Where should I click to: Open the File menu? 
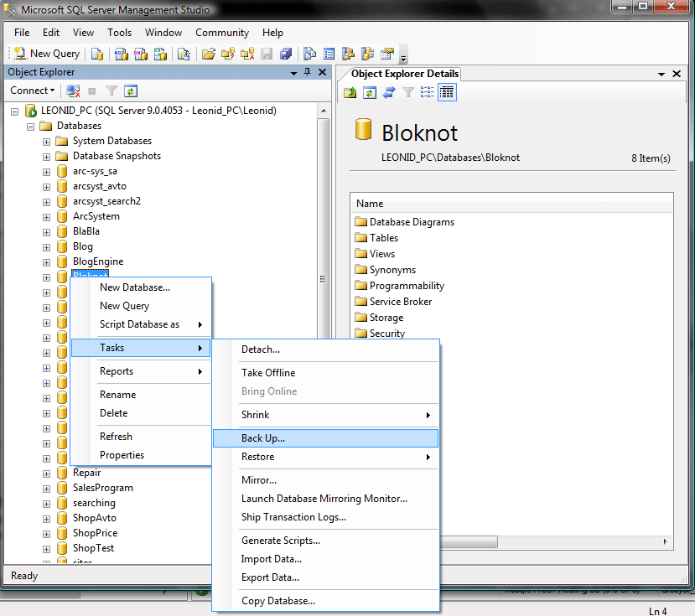click(x=22, y=33)
